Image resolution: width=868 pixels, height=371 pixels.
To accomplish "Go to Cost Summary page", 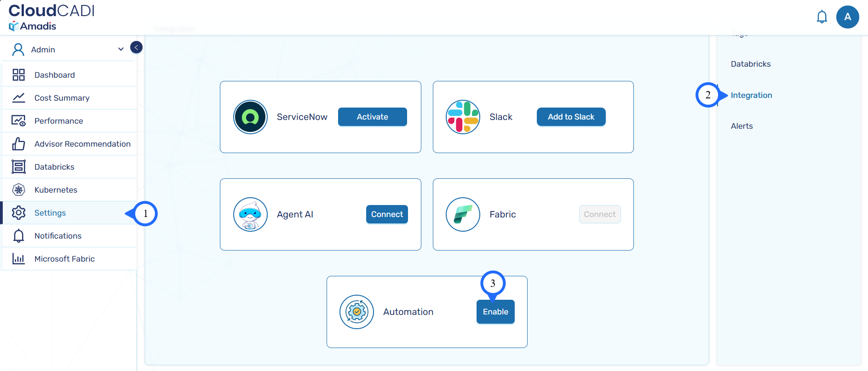I will (x=62, y=98).
